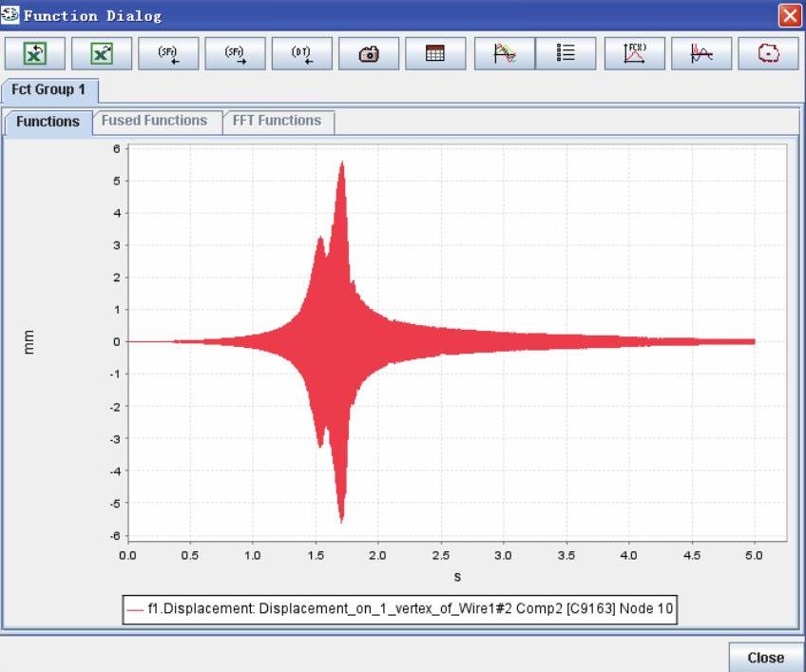The height and width of the screenshot is (672, 806).
Task: Click the second Excel export toolbar icon
Action: [x=101, y=54]
